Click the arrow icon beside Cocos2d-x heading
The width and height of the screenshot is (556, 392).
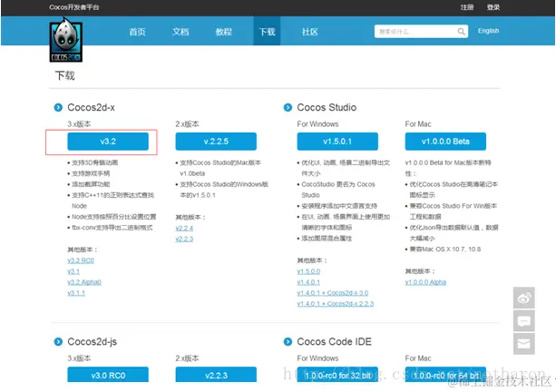pos(58,107)
